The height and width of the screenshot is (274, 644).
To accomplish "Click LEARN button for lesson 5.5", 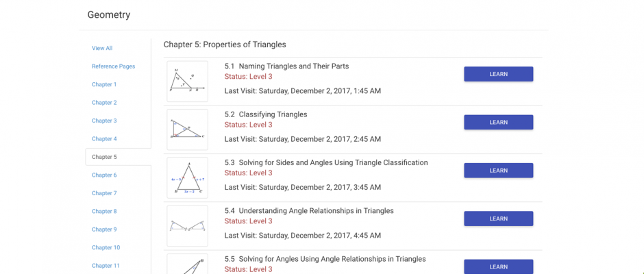I will [x=499, y=266].
